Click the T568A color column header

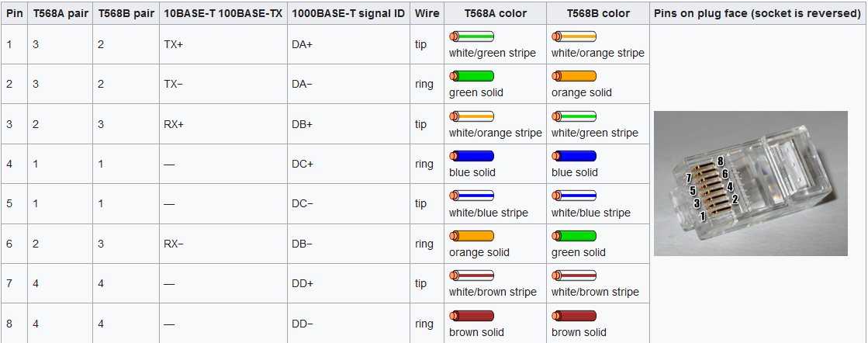click(x=496, y=13)
